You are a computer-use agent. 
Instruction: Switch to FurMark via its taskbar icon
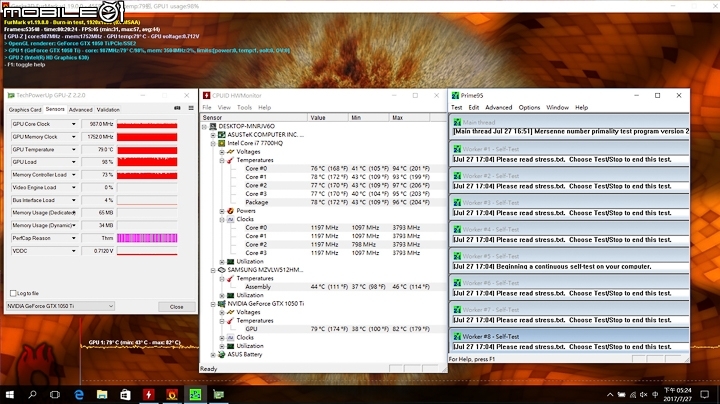pos(172,394)
